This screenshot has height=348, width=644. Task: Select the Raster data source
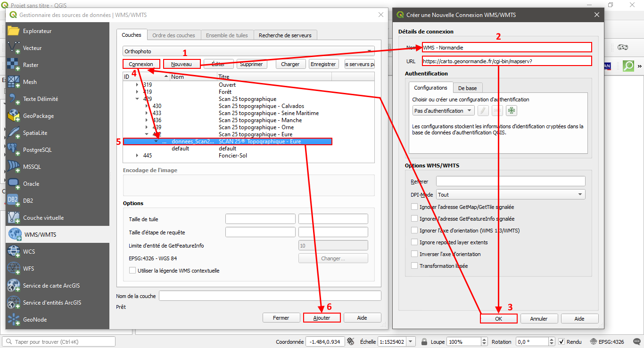[58, 65]
